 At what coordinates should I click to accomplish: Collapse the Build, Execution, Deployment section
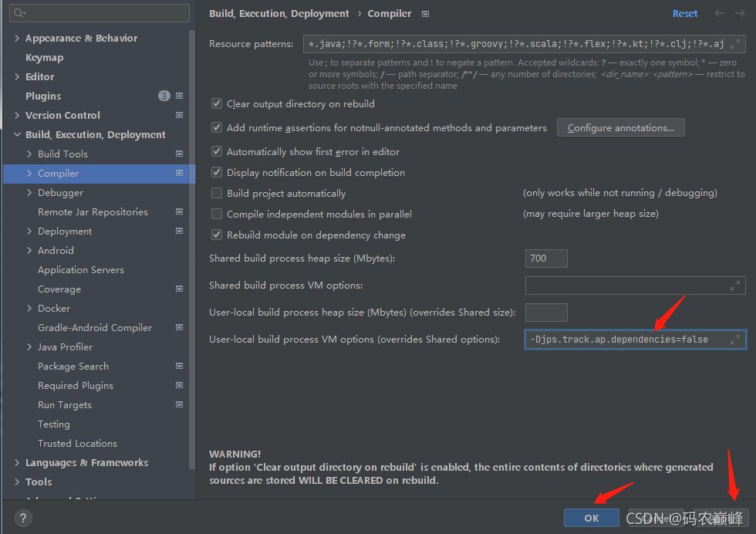[17, 134]
